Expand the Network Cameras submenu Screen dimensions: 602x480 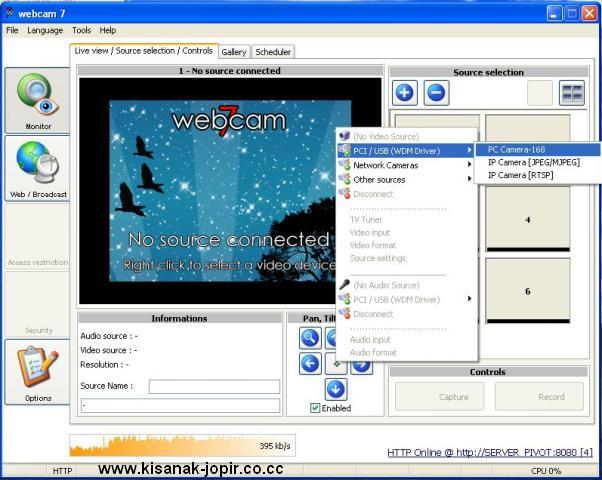click(x=406, y=165)
